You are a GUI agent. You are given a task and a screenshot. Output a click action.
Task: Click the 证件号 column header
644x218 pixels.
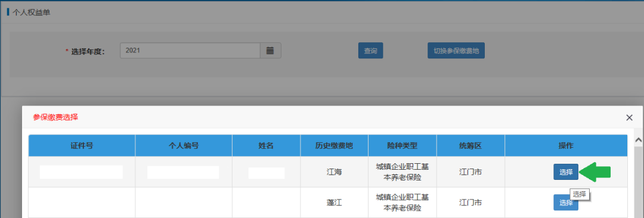pyautogui.click(x=82, y=145)
